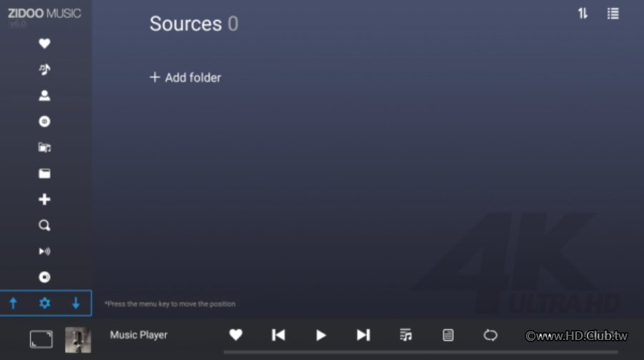Screen dimensions: 644x360
Task: Click the CD disc icon at the sidebar bottom
Action: 44,277
